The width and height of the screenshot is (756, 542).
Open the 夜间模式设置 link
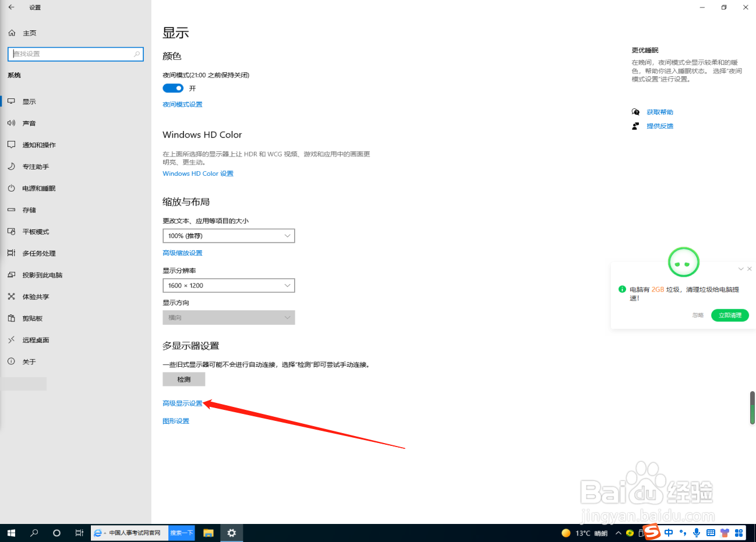point(182,105)
